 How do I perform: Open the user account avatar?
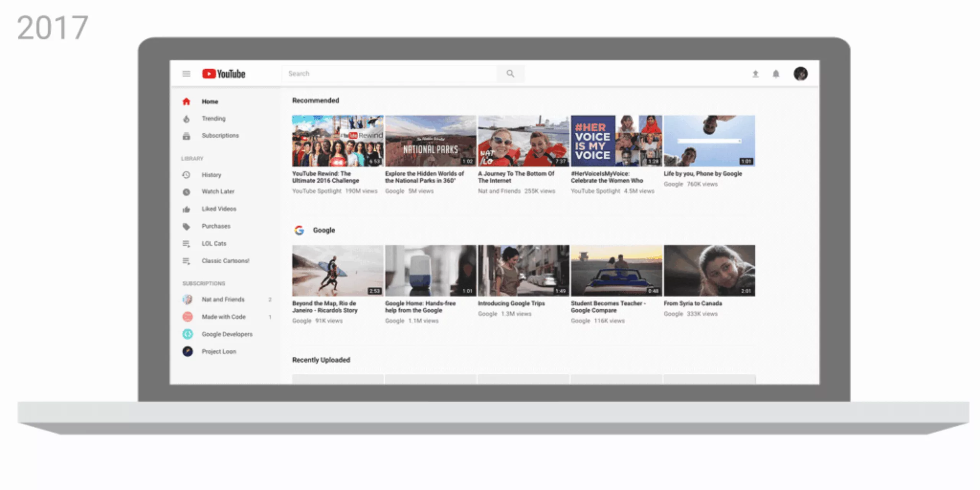(x=800, y=73)
